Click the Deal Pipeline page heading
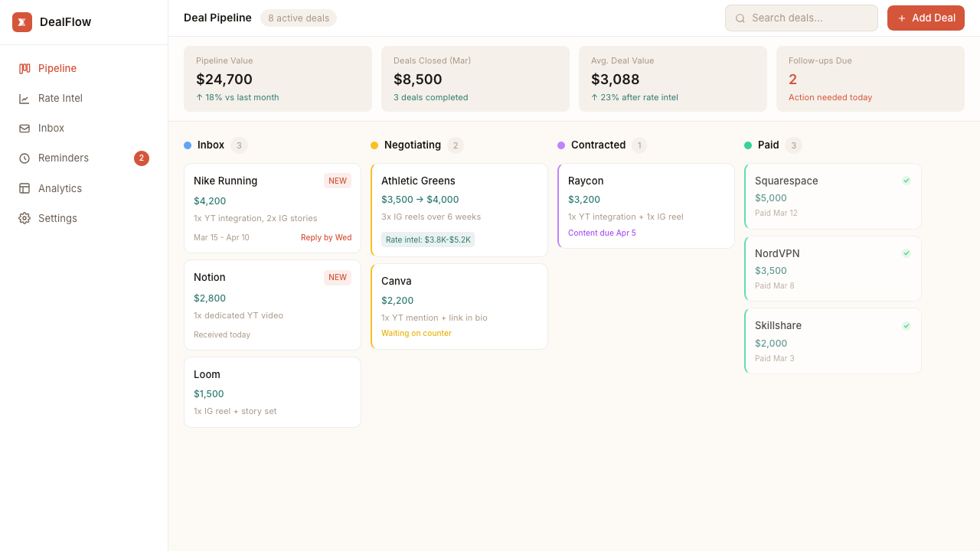 pos(217,18)
